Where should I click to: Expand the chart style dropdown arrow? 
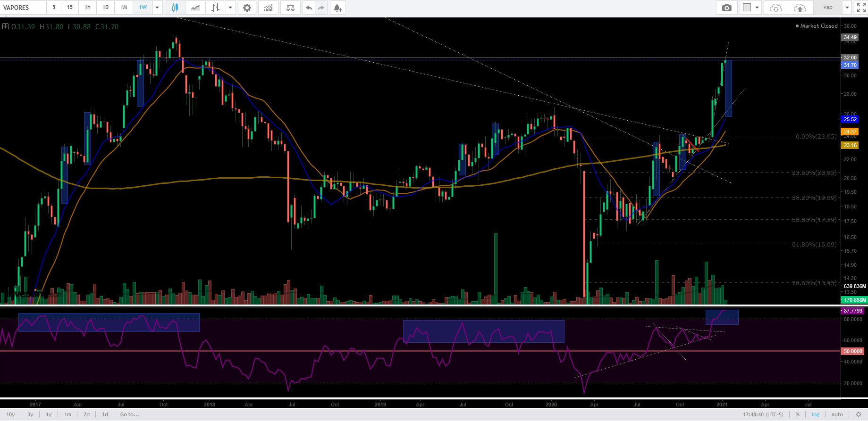[230, 8]
